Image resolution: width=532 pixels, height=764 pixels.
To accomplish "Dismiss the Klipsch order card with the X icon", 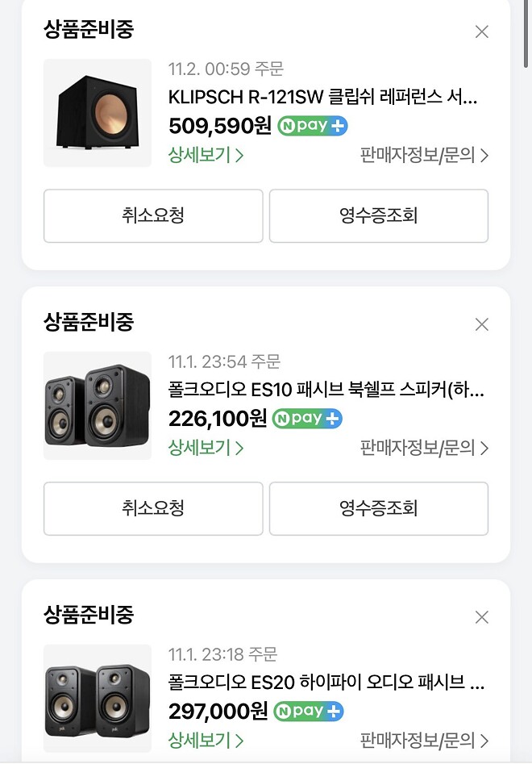I will [481, 31].
